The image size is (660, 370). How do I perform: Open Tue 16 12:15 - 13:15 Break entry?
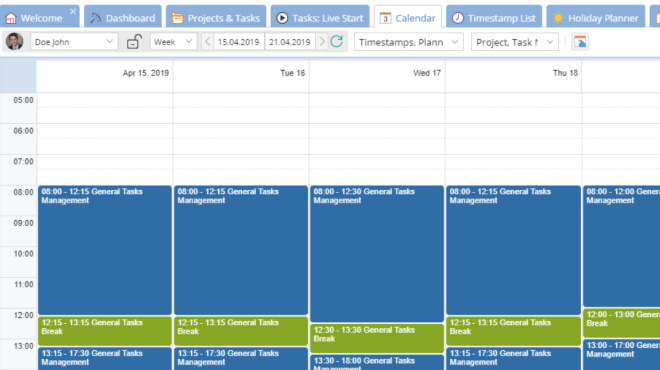pyautogui.click(x=241, y=331)
